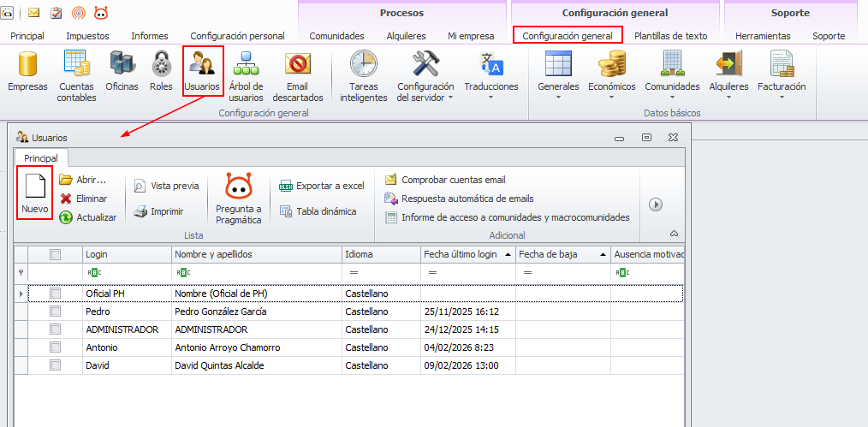Click the Idioma filter cell

tap(382, 272)
